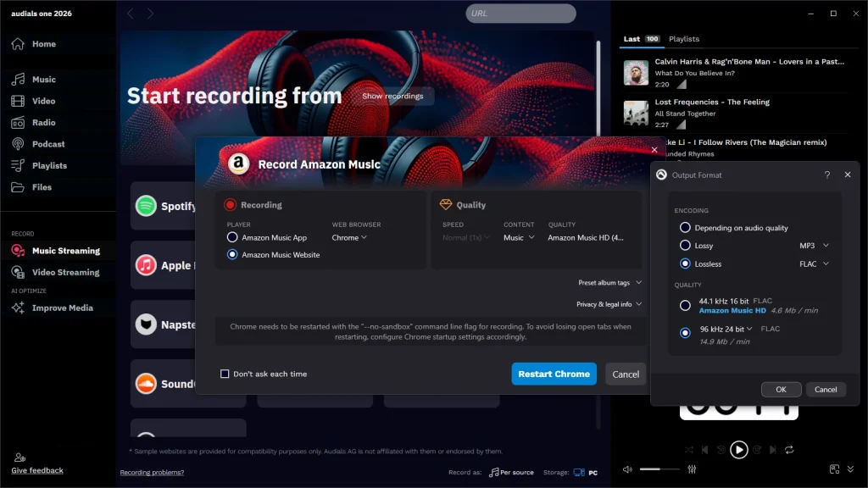Open help in the Output Format dialog
Image resolution: width=868 pixels, height=488 pixels.
[827, 175]
